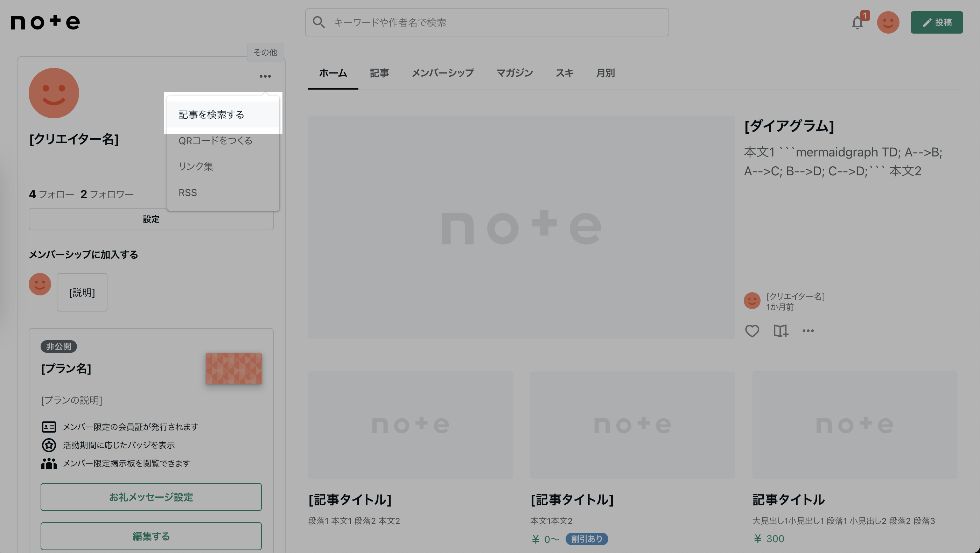The height and width of the screenshot is (553, 980).
Task: Toggle the three-dot その他 menu on profile
Action: (x=265, y=76)
